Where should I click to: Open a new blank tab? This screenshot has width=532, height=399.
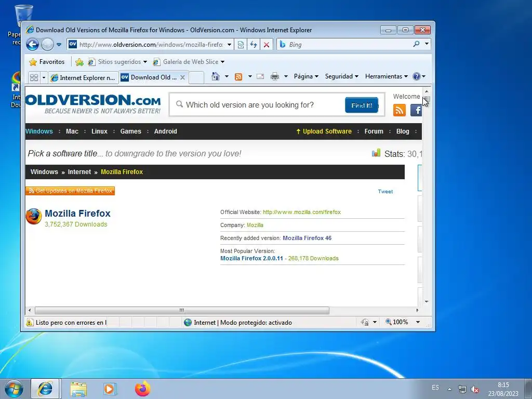point(196,78)
